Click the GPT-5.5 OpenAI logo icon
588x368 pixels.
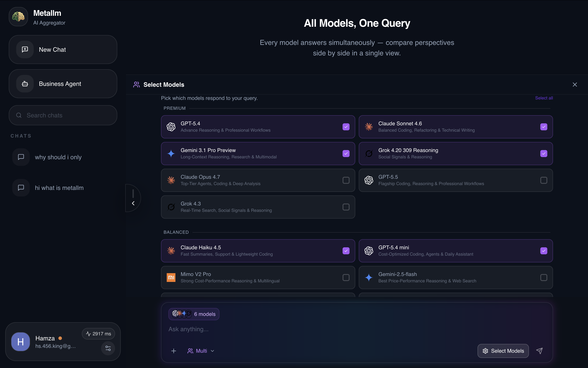tap(369, 180)
